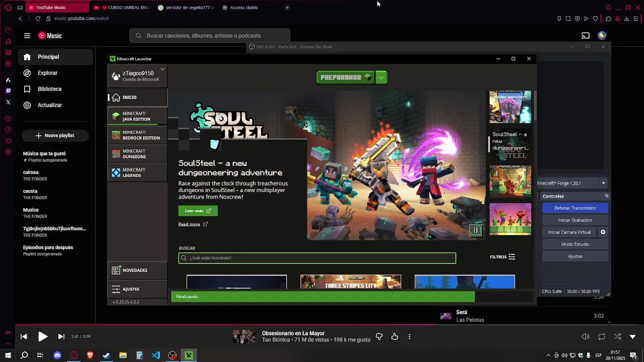644x362 pixels.
Task: Open new browser tab with plus
Action: click(x=287, y=8)
